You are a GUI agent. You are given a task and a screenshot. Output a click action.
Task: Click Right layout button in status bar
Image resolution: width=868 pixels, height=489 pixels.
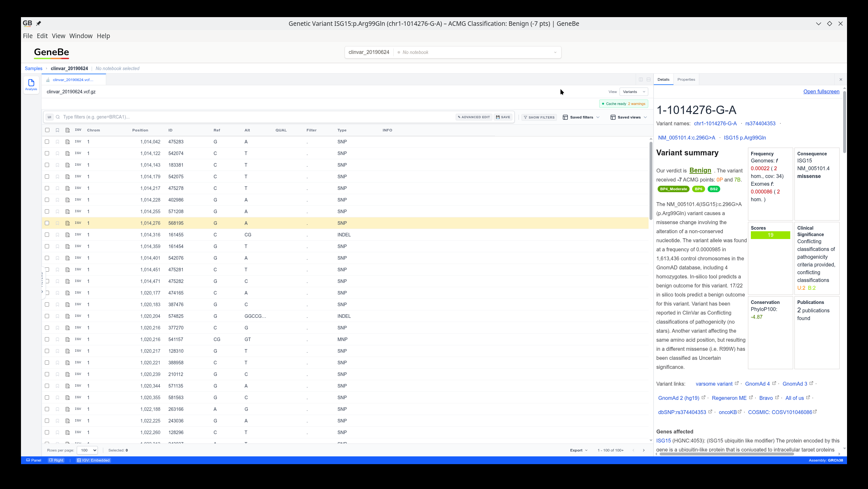[x=56, y=460]
